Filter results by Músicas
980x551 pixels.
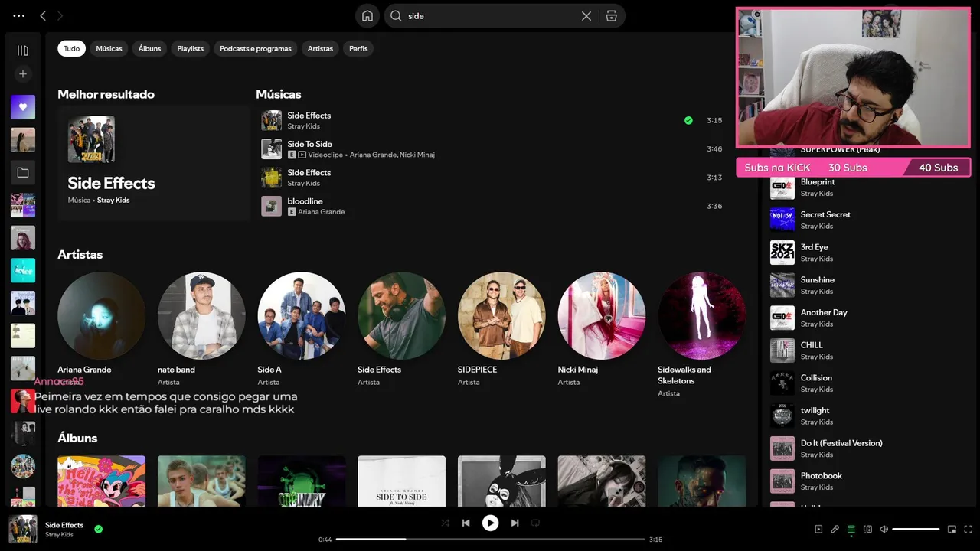click(109, 48)
